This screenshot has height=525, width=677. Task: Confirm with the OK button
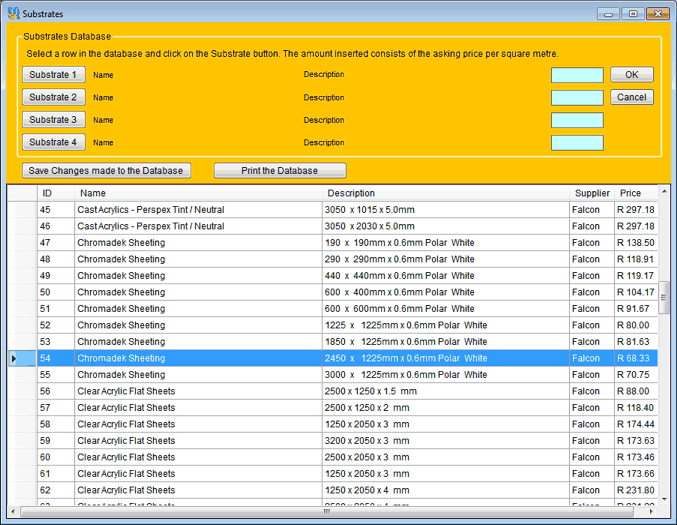pos(631,75)
